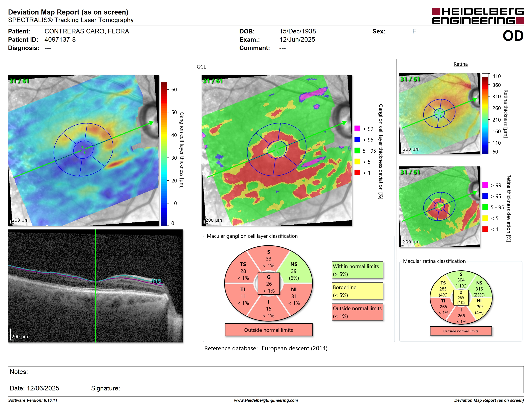Image resolution: width=532 pixels, height=411 pixels.
Task: Click the Patient ID 4097137-8
Action: [x=60, y=39]
